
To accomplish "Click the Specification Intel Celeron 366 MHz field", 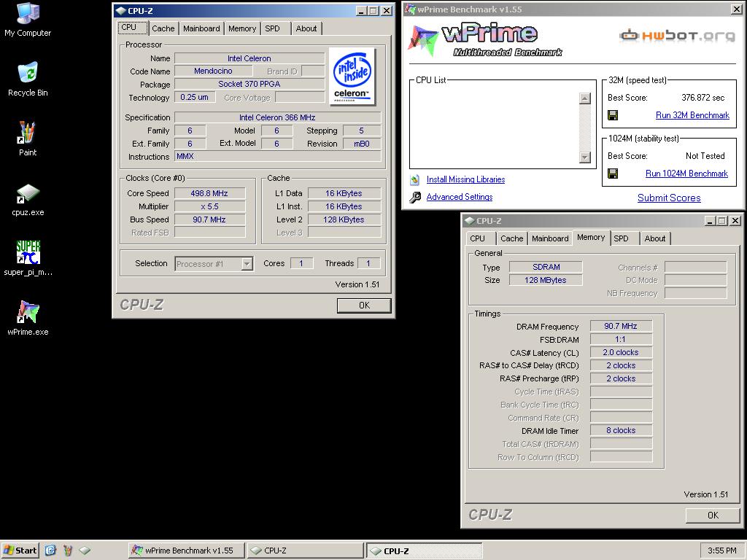I will [x=277, y=117].
